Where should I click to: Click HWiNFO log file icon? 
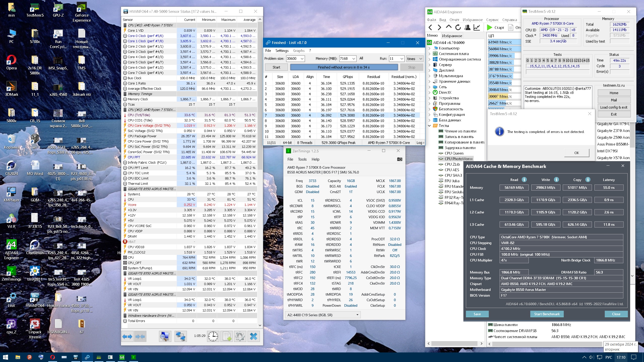(x=226, y=336)
